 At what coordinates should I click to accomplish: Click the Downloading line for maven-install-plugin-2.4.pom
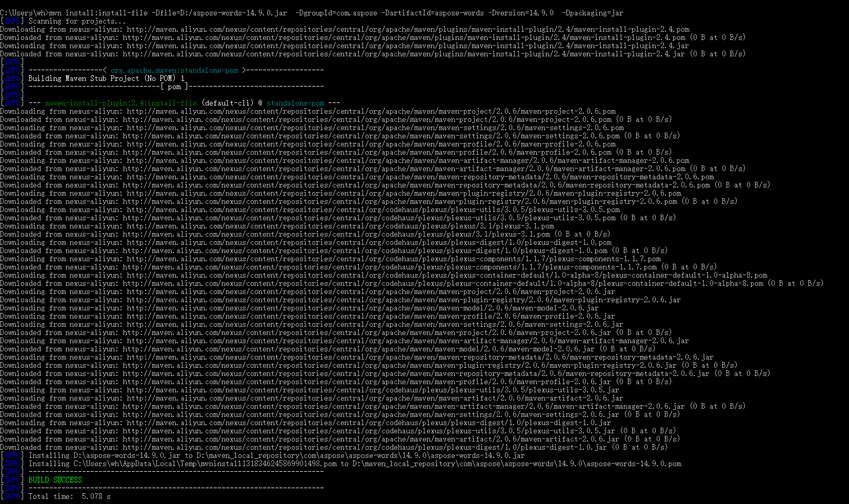(x=345, y=29)
